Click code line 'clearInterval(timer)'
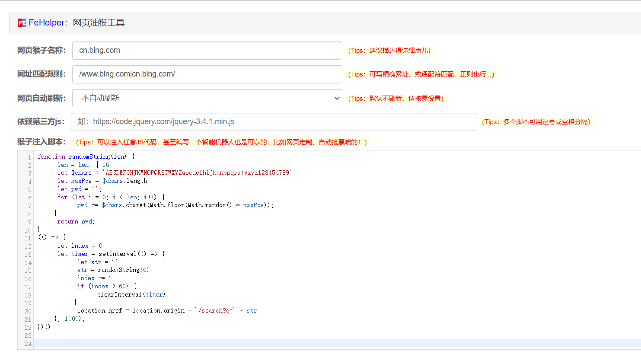 coord(131,294)
